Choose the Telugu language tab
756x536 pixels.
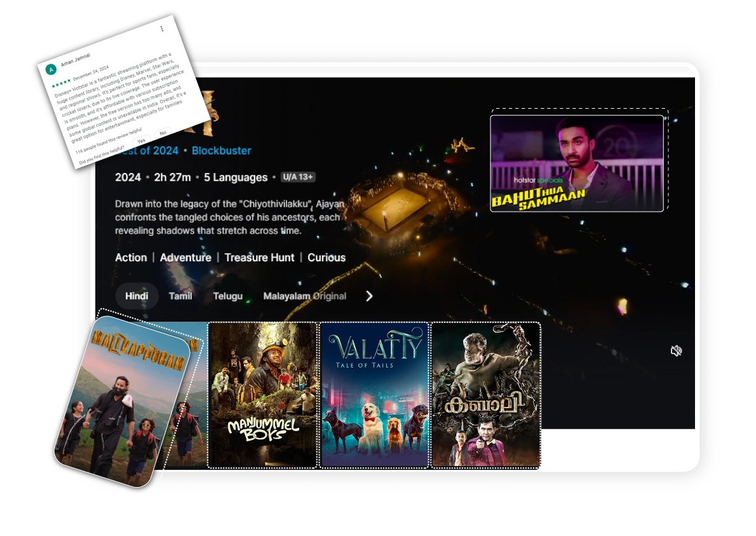(x=227, y=296)
